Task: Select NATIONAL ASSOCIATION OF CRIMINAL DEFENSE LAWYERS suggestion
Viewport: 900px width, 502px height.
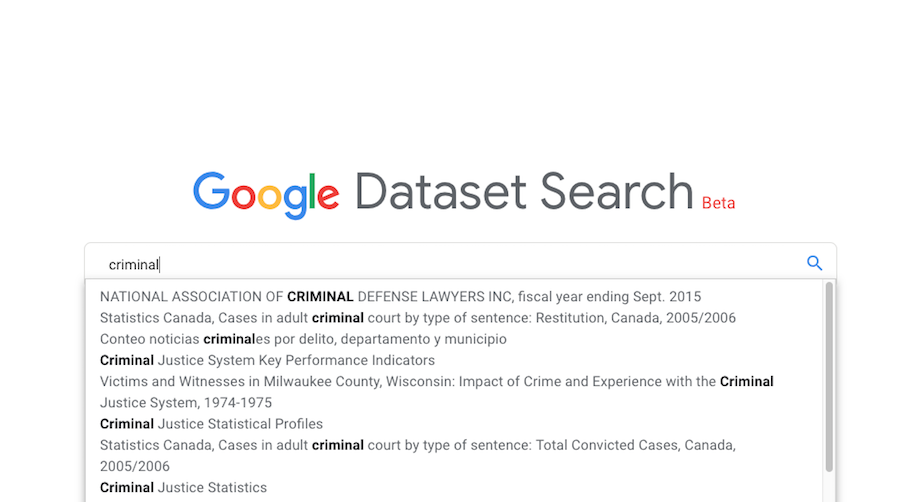Action: click(400, 297)
